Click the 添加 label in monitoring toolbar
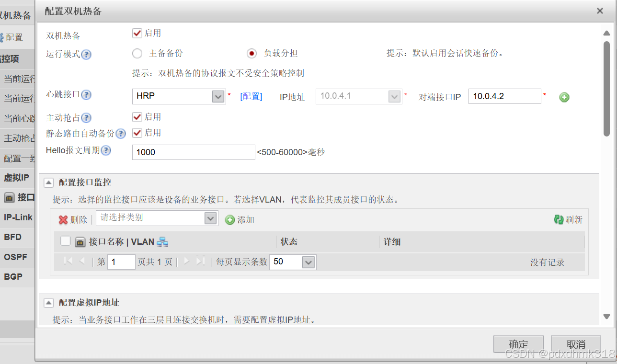 (x=246, y=220)
